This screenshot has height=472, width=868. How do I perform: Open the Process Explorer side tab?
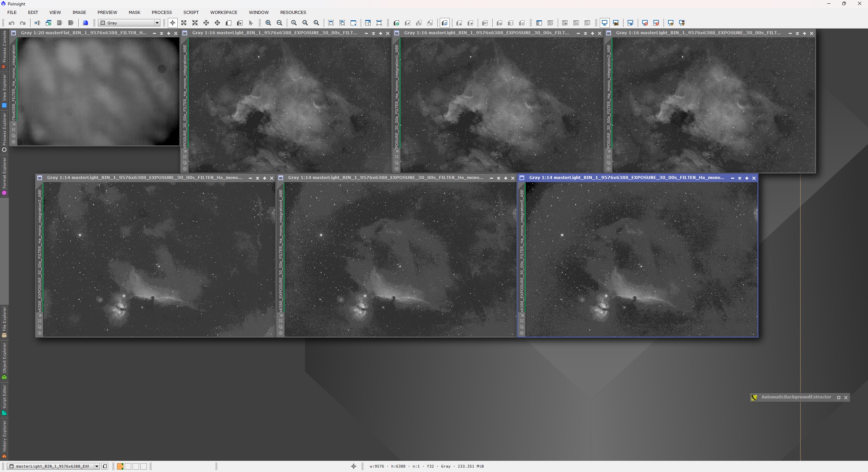(x=4, y=132)
